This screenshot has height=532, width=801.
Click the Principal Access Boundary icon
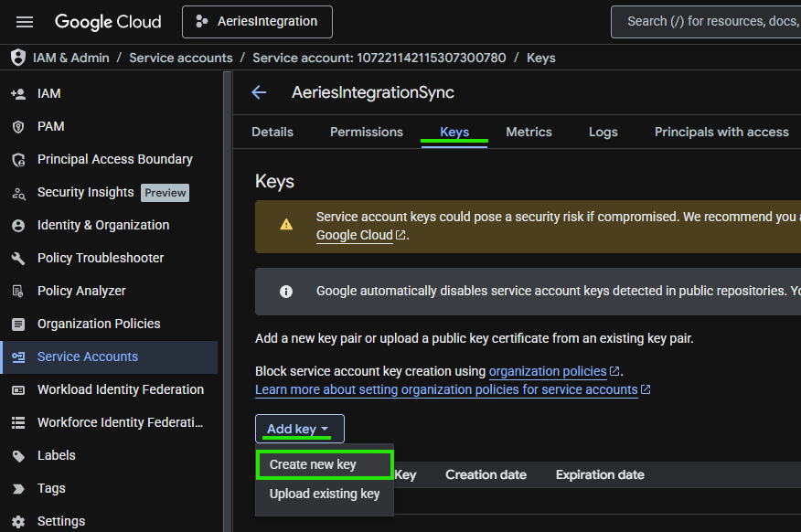[18, 160]
